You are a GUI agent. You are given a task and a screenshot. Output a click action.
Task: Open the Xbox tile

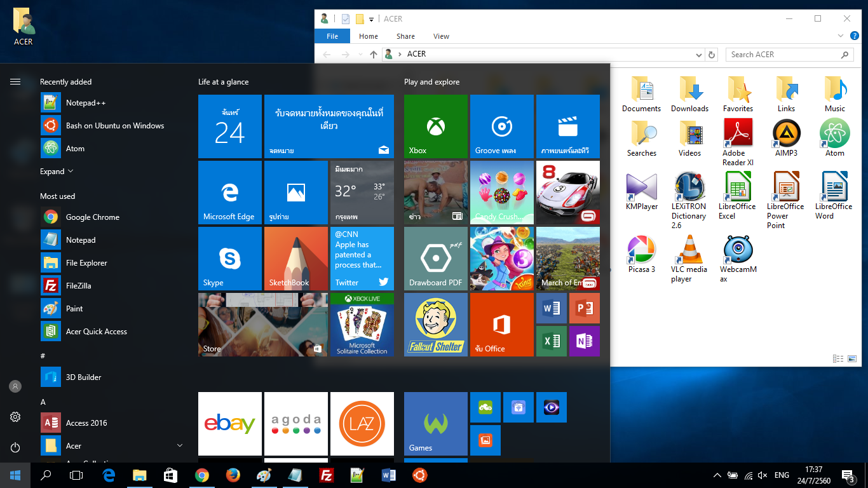pos(436,126)
